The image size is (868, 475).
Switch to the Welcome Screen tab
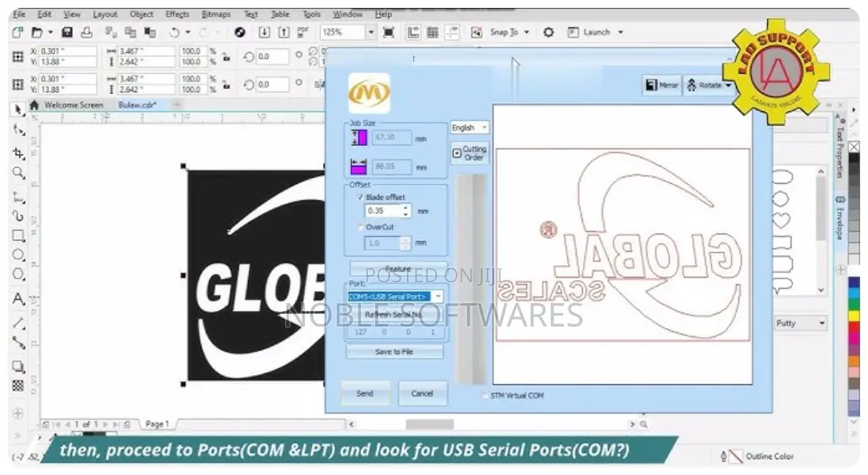pos(73,105)
